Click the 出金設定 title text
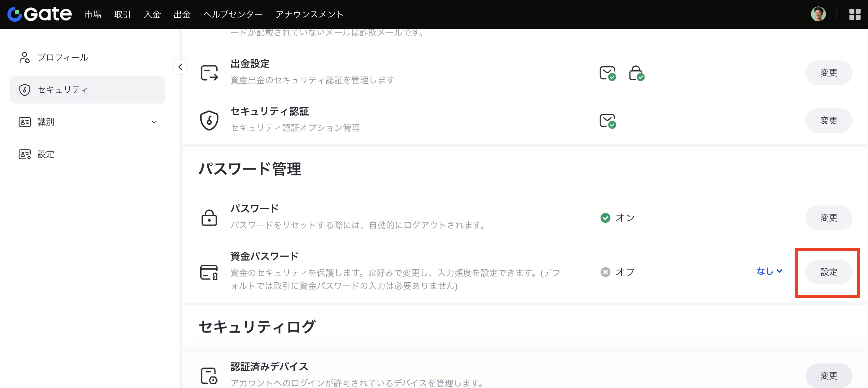Viewport: 868px width, 388px height. 250,64
